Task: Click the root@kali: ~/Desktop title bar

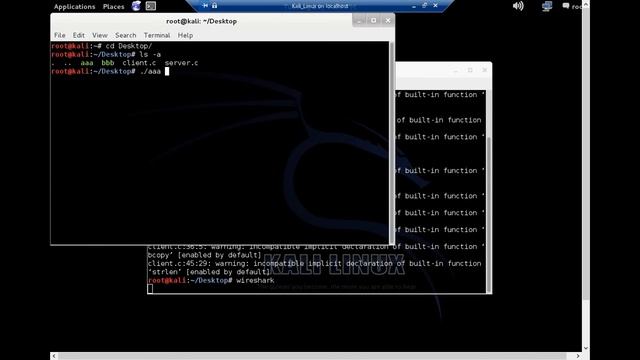Action: click(x=202, y=21)
